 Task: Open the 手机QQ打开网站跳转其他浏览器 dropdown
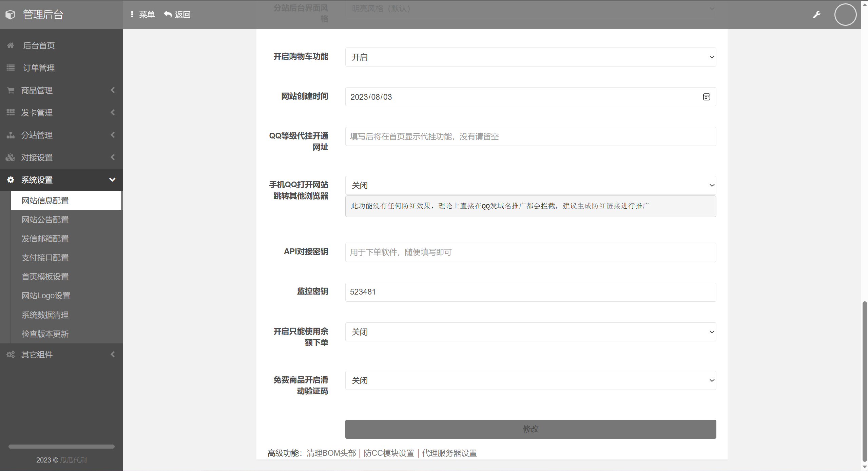pos(530,185)
